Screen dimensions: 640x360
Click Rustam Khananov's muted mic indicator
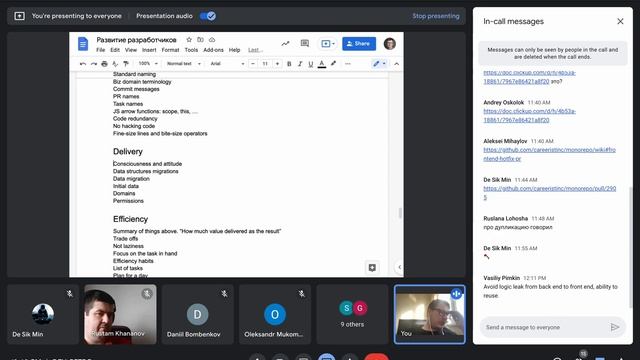tap(147, 293)
